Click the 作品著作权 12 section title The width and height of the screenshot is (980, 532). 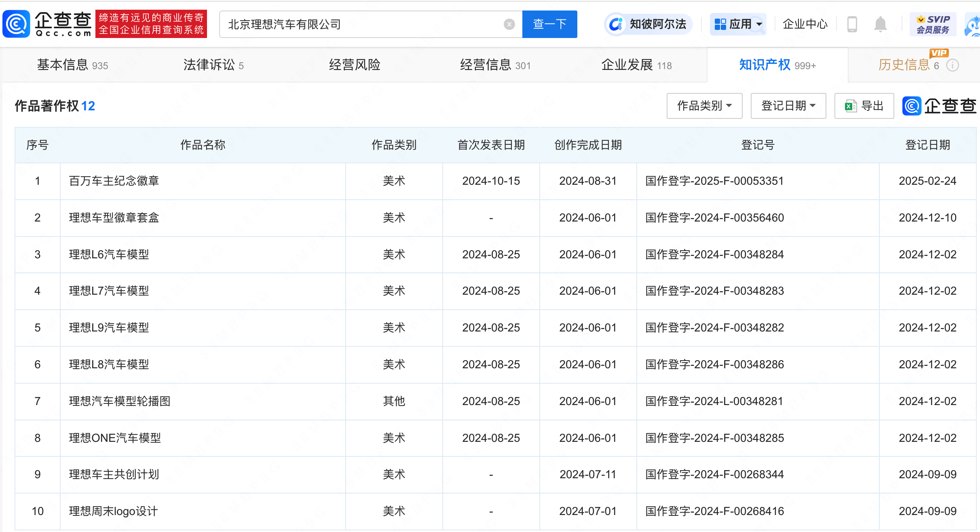[55, 106]
